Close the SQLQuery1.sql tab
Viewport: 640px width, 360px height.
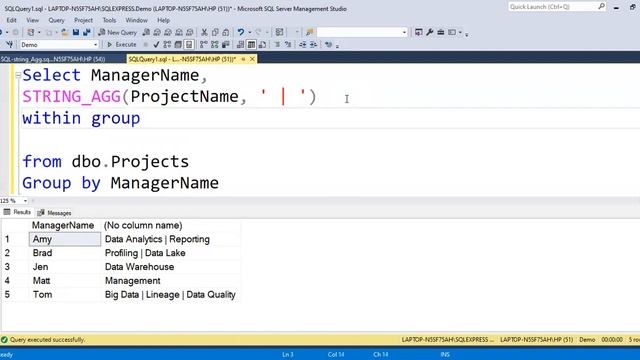[x=252, y=59]
